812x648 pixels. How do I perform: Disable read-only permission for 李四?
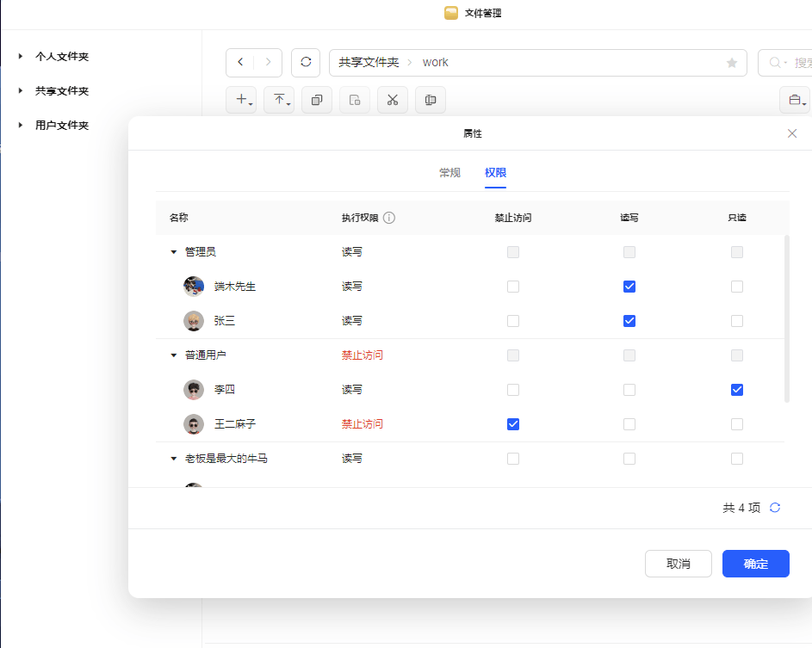coord(737,389)
